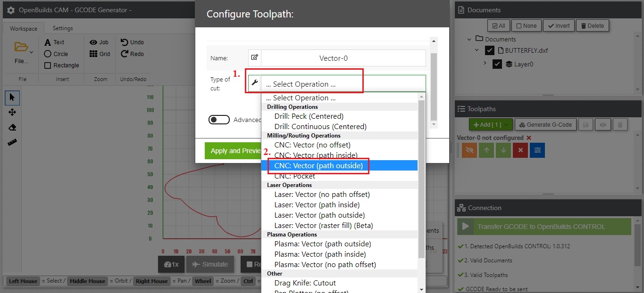
Task: Redo the last action
Action: 132,54
